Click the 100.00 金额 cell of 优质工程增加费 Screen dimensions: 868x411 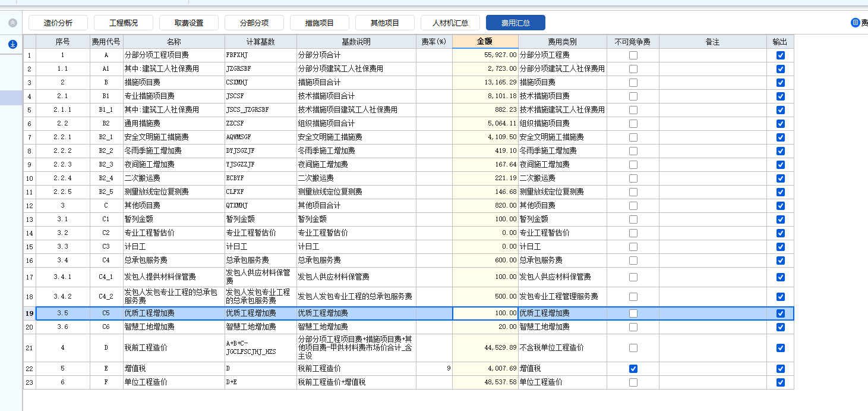pos(484,312)
